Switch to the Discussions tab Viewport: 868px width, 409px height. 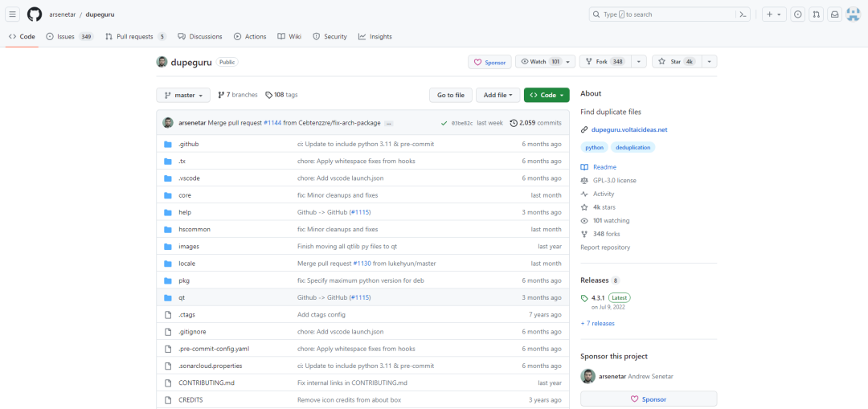point(200,36)
